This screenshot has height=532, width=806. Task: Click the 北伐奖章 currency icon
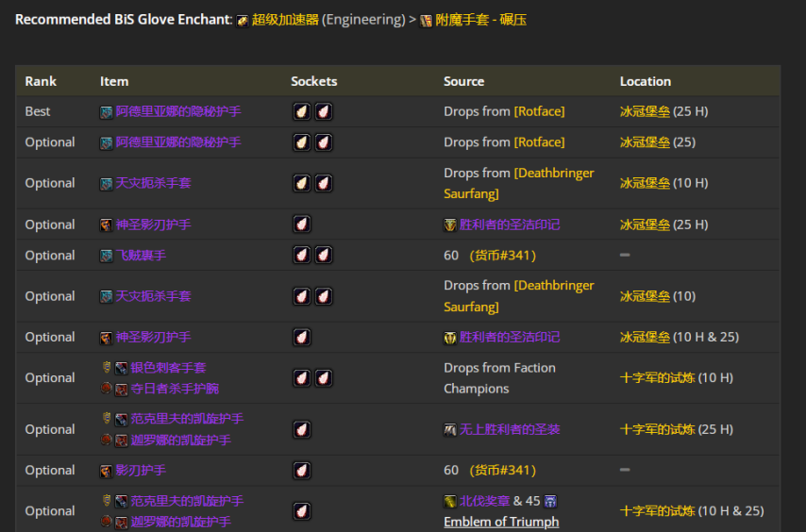(x=450, y=501)
